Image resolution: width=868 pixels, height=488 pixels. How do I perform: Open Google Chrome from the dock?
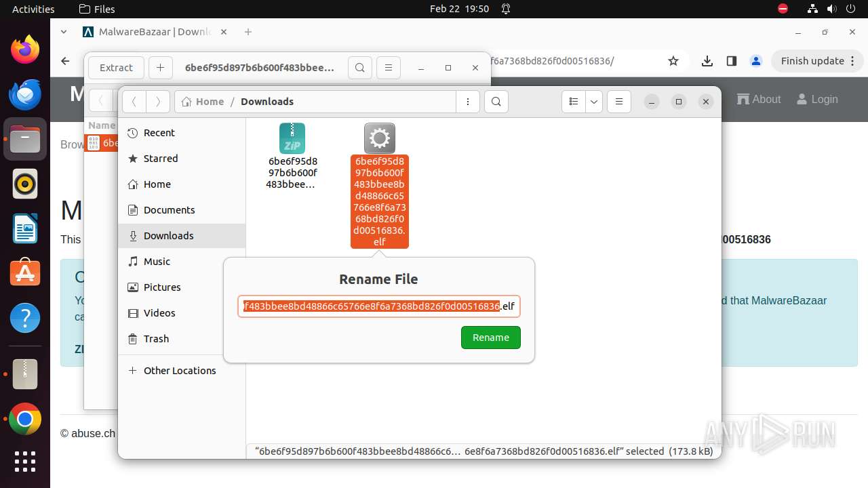[25, 420]
